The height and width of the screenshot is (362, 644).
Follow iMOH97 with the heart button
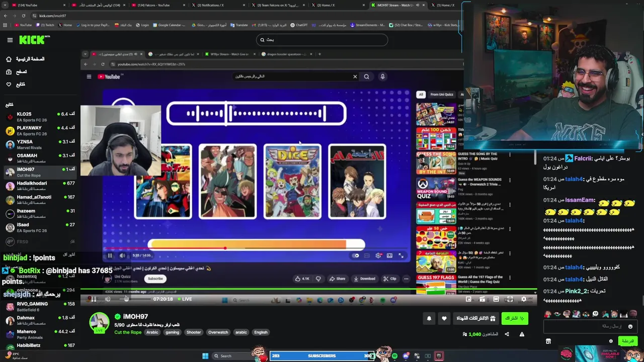(x=444, y=318)
